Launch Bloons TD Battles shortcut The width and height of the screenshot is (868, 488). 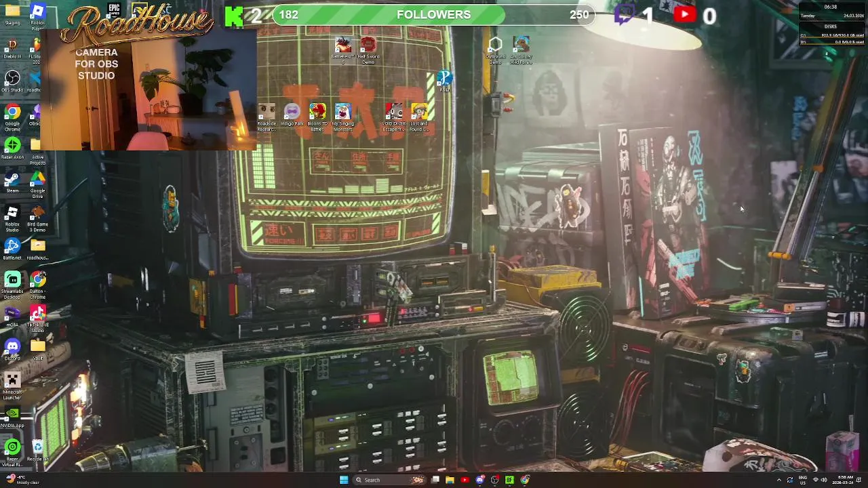317,117
